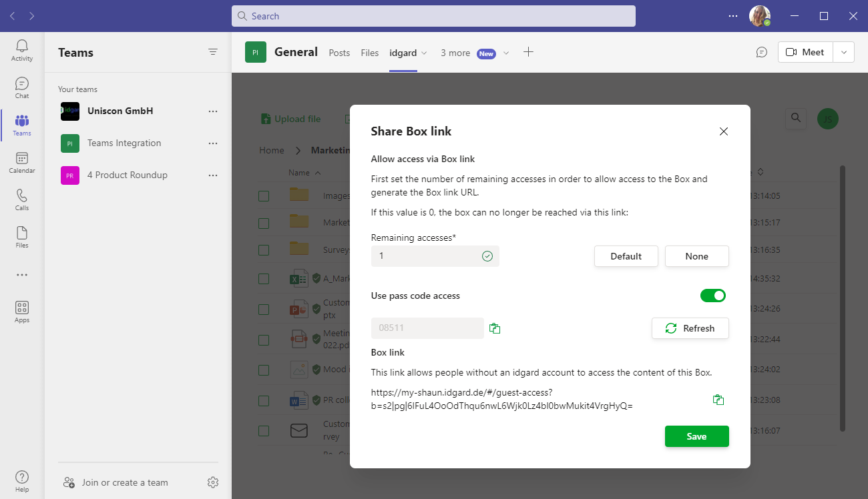The image size is (868, 499).
Task: Open Help at bottom of sidebar
Action: click(22, 481)
